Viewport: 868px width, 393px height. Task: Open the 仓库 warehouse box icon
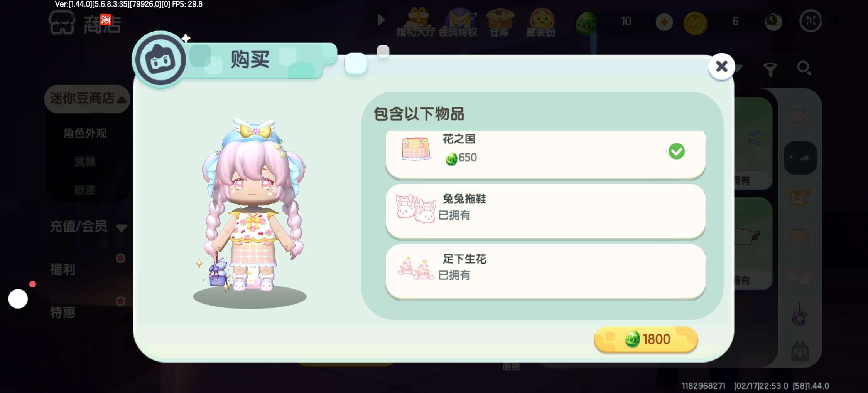click(x=500, y=22)
